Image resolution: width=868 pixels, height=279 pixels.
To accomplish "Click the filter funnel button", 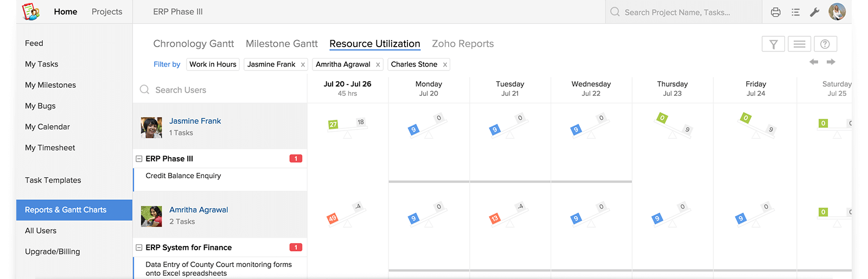I will click(x=774, y=44).
